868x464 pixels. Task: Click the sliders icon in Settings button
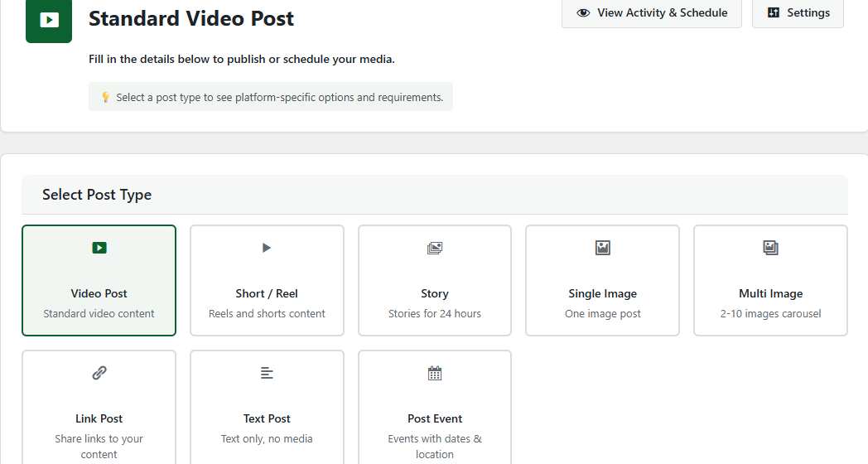coord(774,12)
